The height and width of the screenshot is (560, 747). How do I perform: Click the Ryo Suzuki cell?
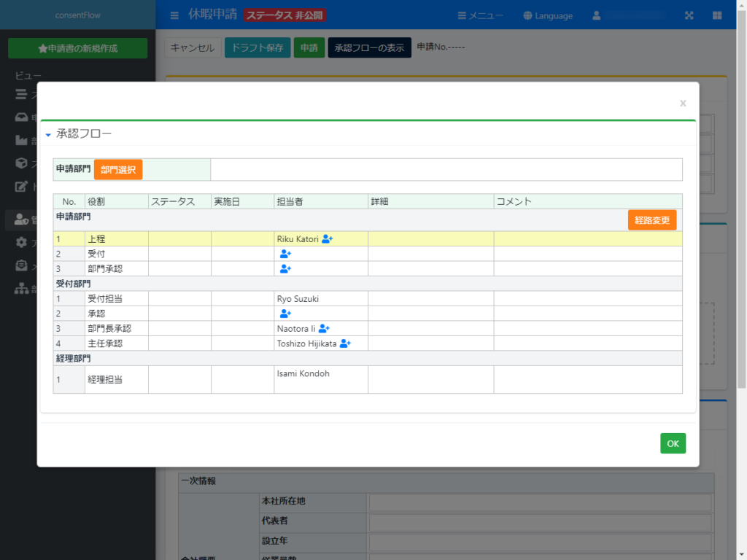pos(321,298)
